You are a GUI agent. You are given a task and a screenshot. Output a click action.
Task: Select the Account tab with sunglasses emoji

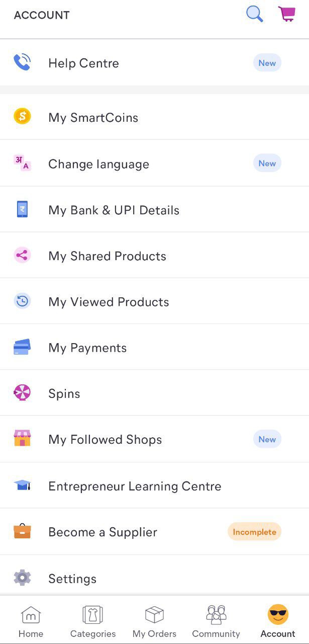pos(277,620)
